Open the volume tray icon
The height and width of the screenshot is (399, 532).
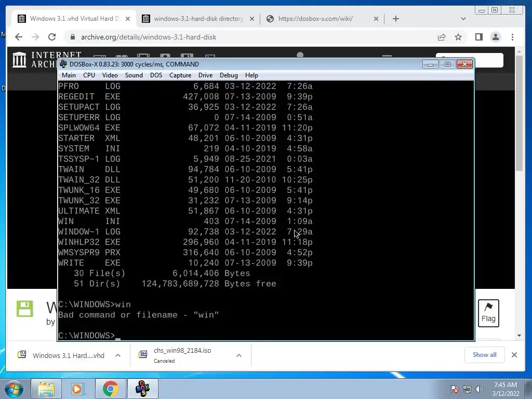click(x=480, y=389)
